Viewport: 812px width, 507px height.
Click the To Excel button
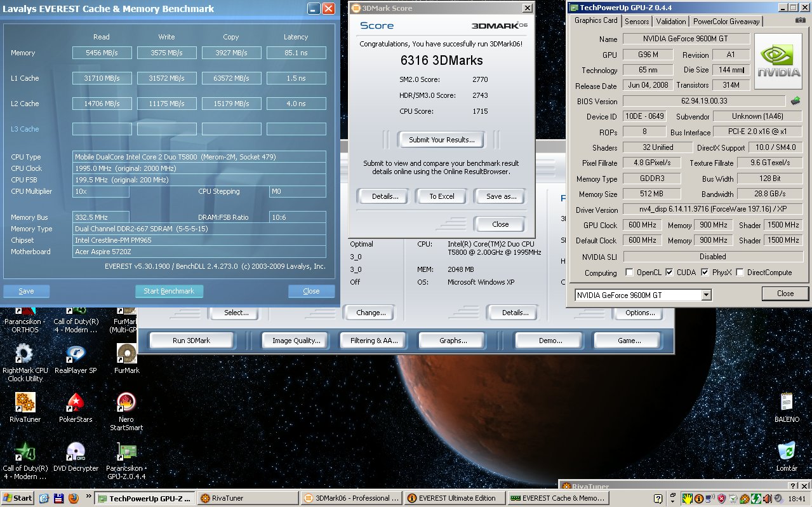click(441, 196)
